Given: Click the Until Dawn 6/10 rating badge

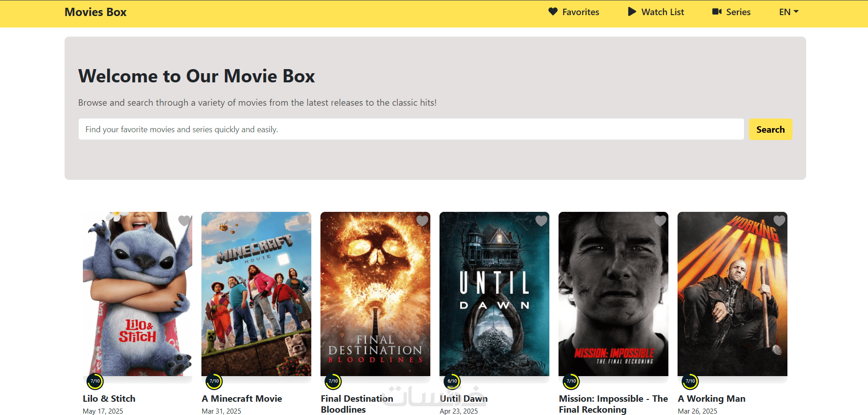Looking at the screenshot, I should click(x=452, y=381).
